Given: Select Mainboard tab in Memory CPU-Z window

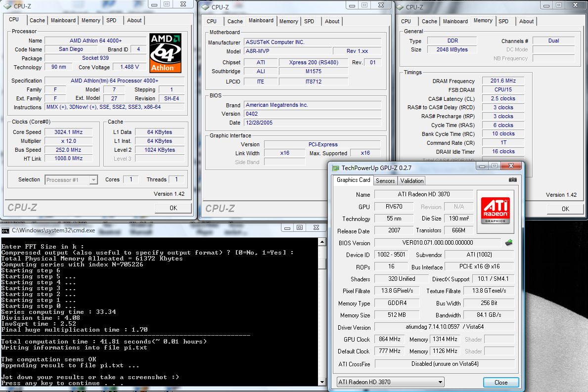Looking at the screenshot, I should click(455, 21).
